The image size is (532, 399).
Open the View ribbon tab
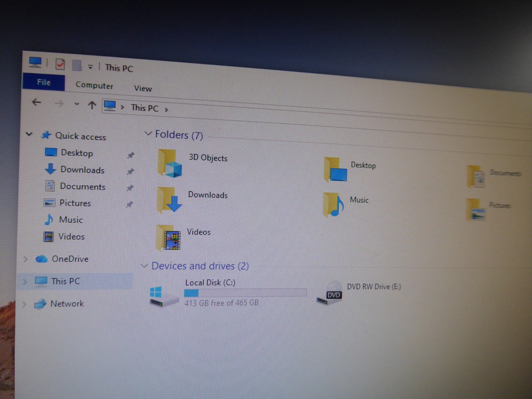[143, 88]
